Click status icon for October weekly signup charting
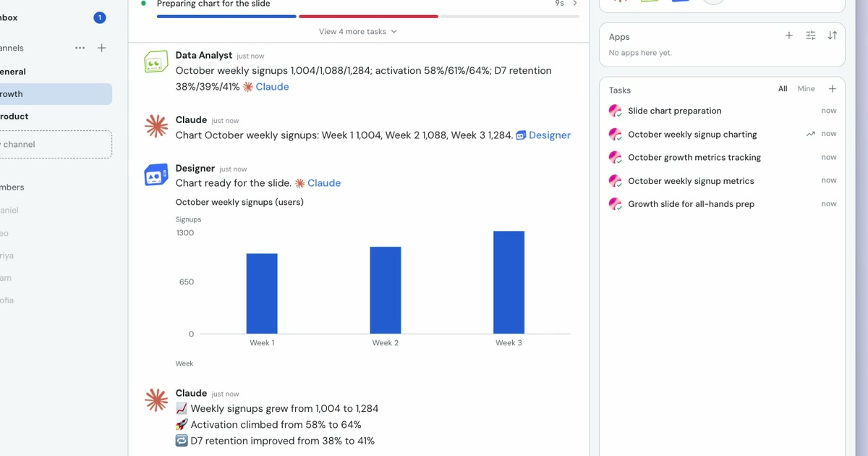This screenshot has width=868, height=456. click(616, 134)
